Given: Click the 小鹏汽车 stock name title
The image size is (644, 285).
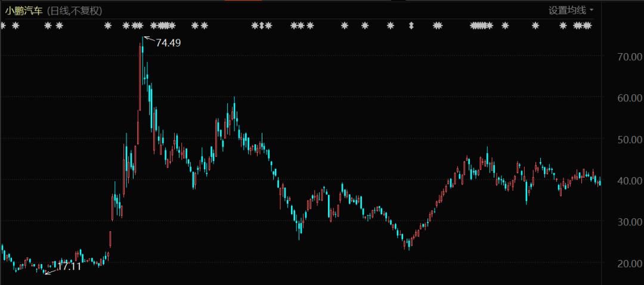Looking at the screenshot, I should pyautogui.click(x=23, y=11).
